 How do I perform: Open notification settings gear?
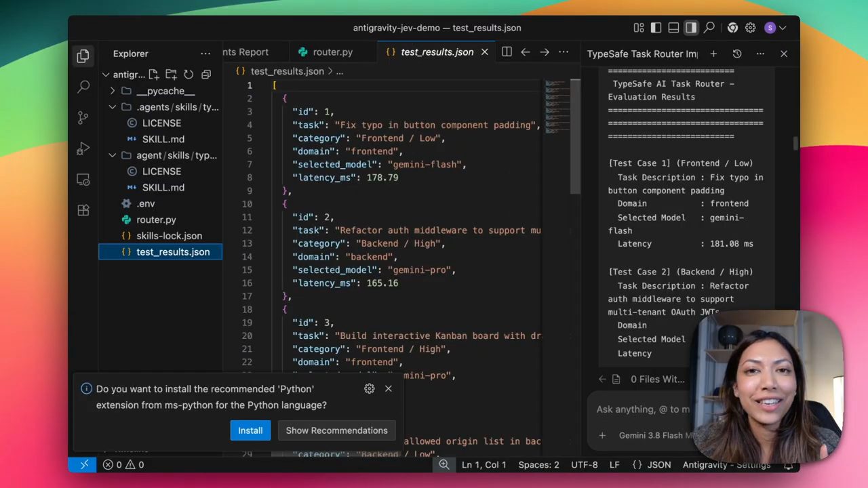coord(369,388)
